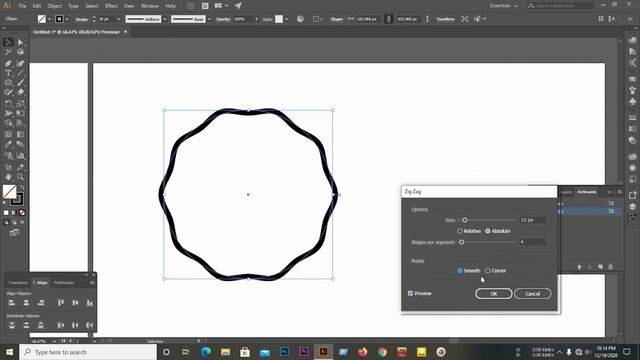Select the Eyedropper tool
The image size is (640, 360).
pyautogui.click(x=8, y=144)
